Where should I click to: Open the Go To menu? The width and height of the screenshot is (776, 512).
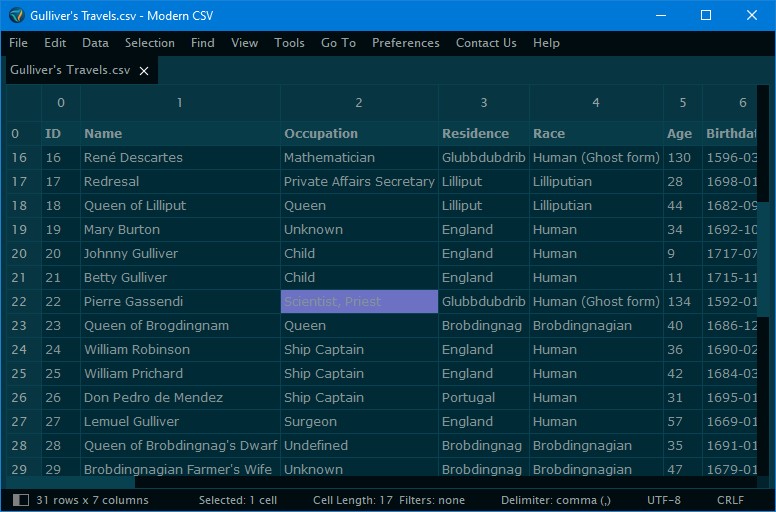pyautogui.click(x=339, y=43)
